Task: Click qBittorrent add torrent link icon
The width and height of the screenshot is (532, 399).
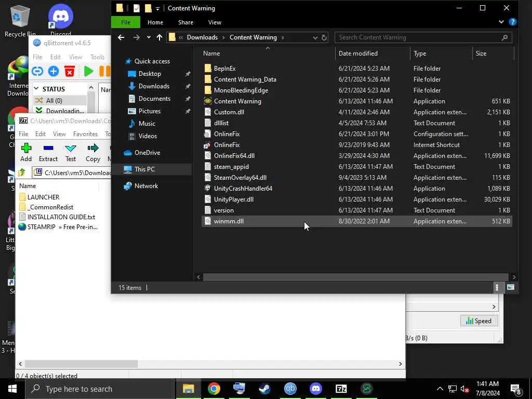Action: point(37,71)
